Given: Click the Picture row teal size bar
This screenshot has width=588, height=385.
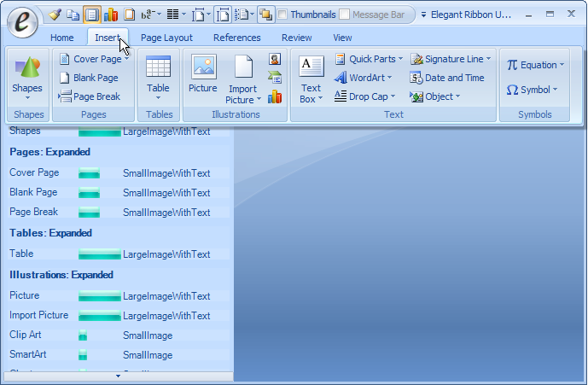Looking at the screenshot, I should pyautogui.click(x=100, y=296).
